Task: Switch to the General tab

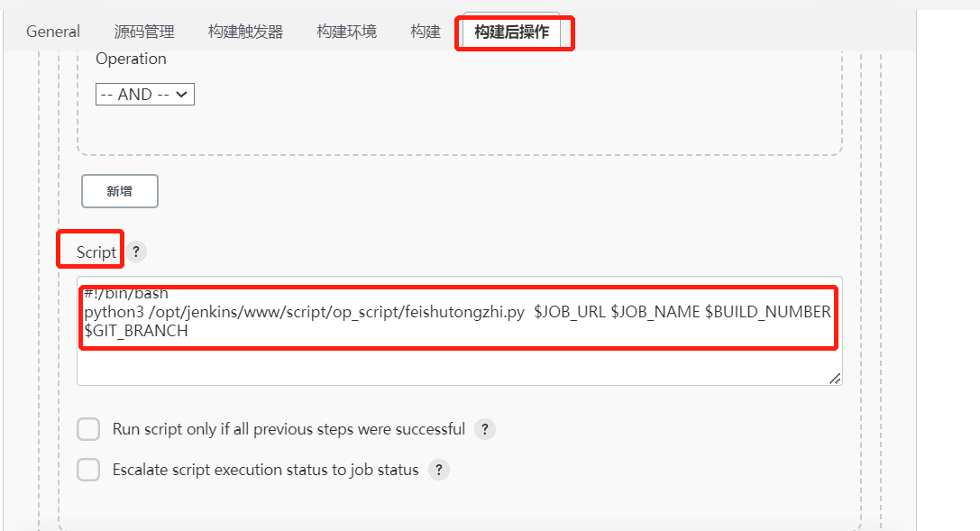Action: tap(53, 32)
